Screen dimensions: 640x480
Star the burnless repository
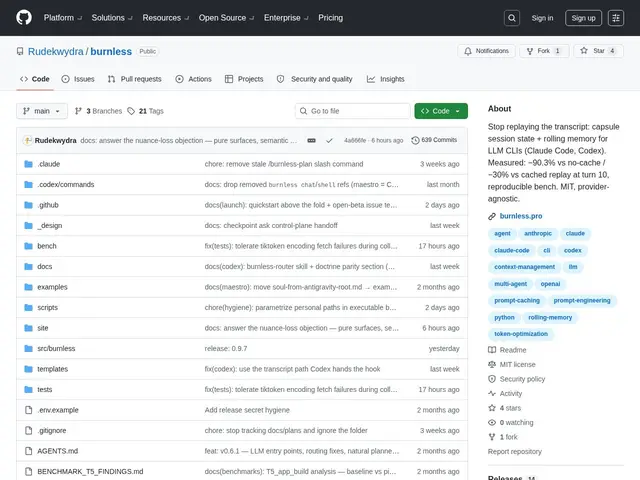tap(598, 51)
